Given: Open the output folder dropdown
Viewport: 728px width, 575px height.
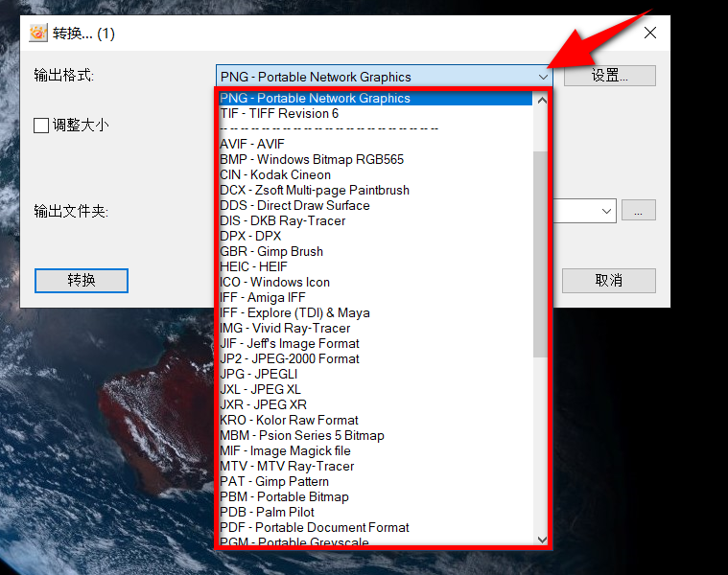Looking at the screenshot, I should click(x=606, y=211).
